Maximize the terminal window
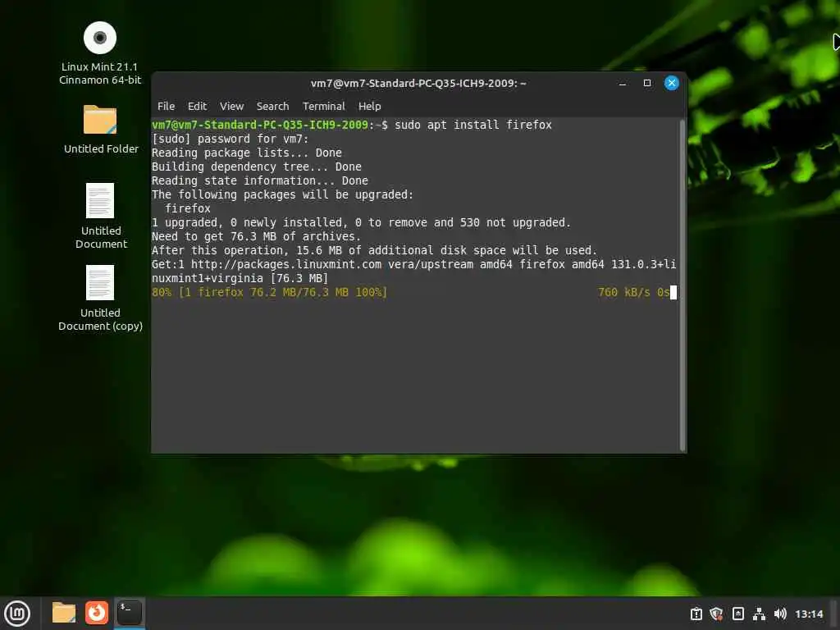This screenshot has height=630, width=840. [x=647, y=83]
